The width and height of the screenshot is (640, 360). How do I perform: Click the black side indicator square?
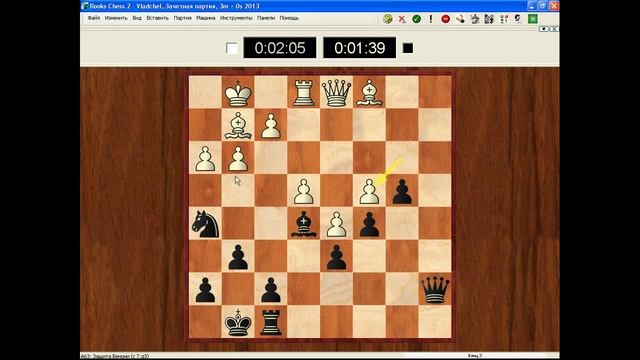(408, 48)
